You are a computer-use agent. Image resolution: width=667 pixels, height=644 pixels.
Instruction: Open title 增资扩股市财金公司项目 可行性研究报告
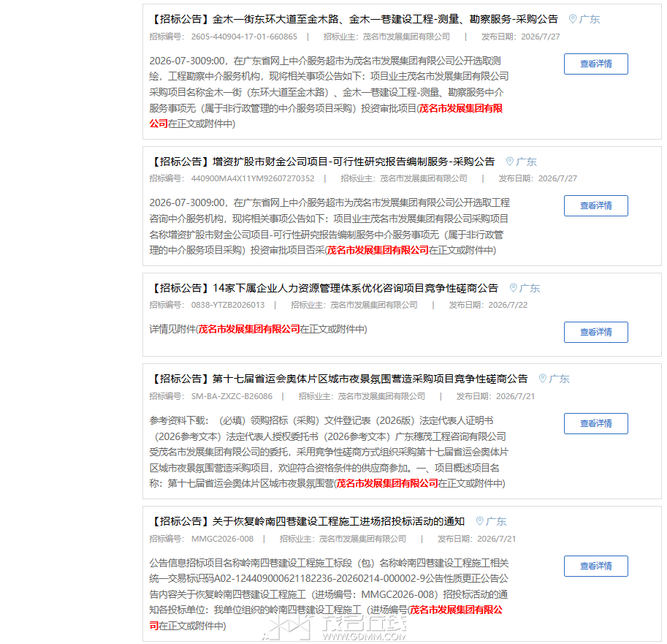point(322,162)
